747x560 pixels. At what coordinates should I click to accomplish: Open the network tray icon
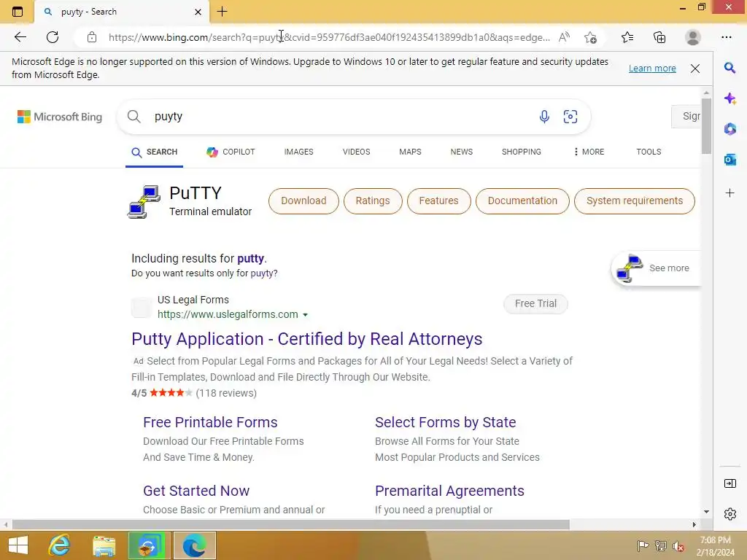[660, 545]
